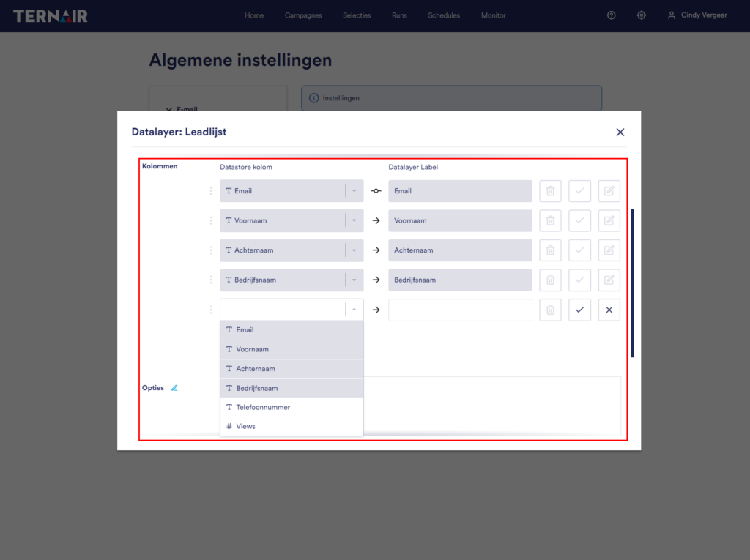Open the settings gear icon

[642, 15]
